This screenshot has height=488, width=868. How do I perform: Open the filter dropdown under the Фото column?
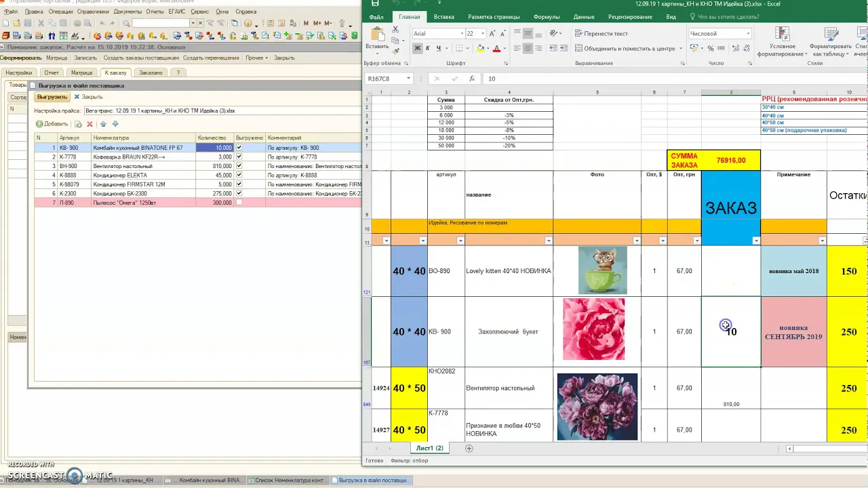[x=637, y=241]
